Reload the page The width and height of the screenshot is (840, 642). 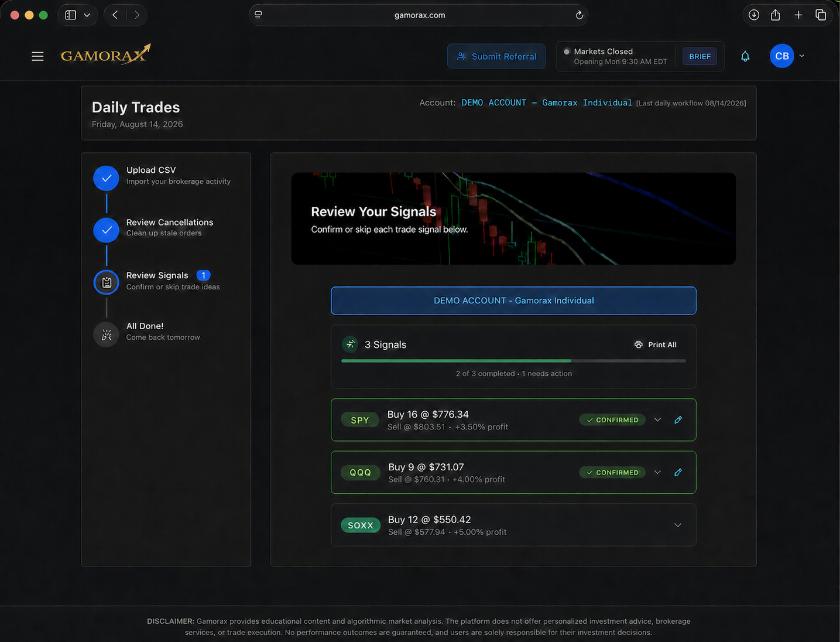[580, 15]
